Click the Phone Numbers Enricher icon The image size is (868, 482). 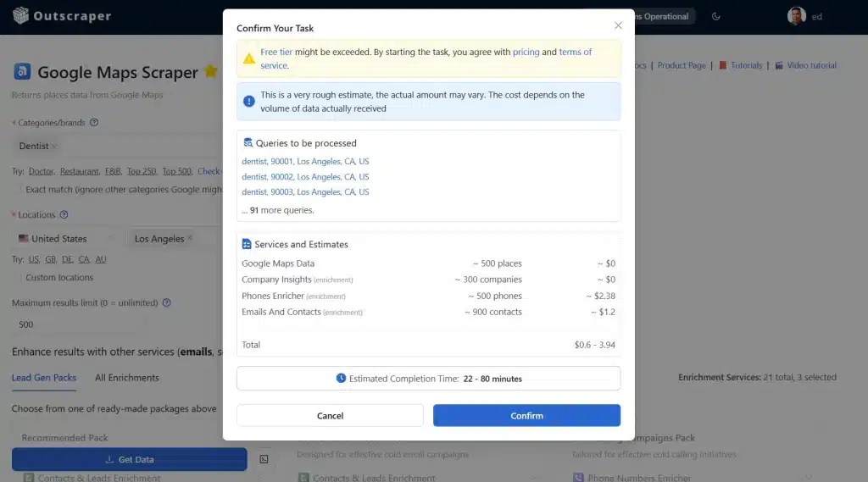click(578, 478)
